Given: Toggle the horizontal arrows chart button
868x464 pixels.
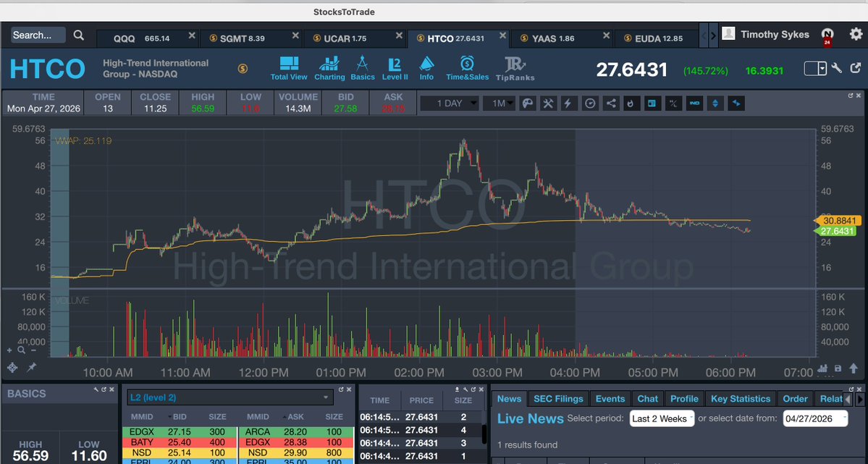Looking at the screenshot, I should coord(736,104).
